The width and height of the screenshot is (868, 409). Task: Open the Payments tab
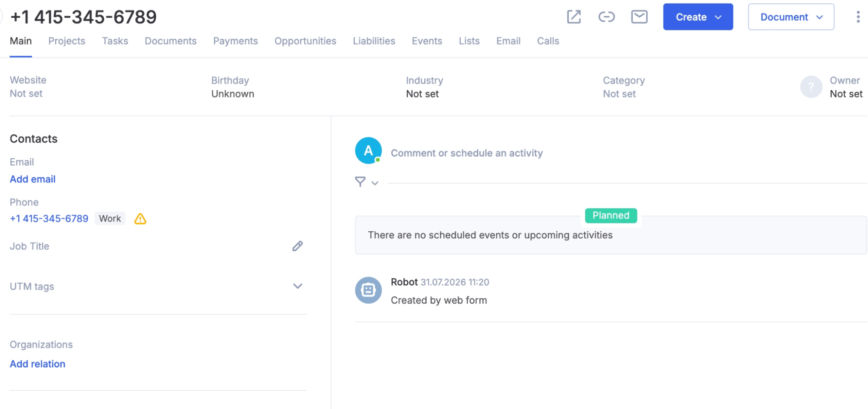coord(235,41)
